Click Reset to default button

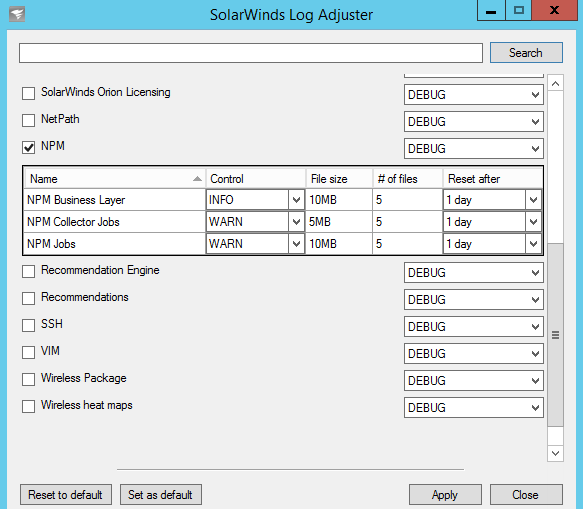[x=66, y=495]
